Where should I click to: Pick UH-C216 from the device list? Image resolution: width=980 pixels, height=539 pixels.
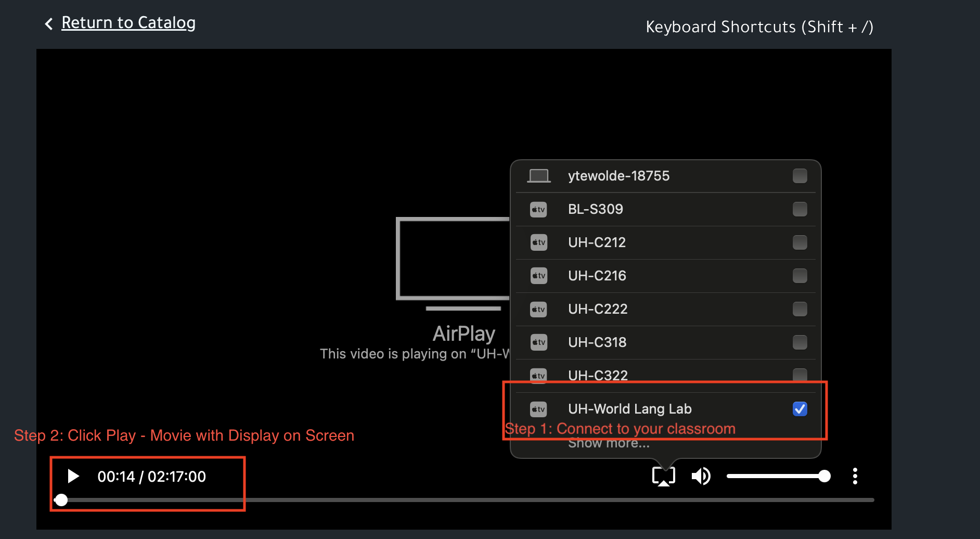coord(666,276)
